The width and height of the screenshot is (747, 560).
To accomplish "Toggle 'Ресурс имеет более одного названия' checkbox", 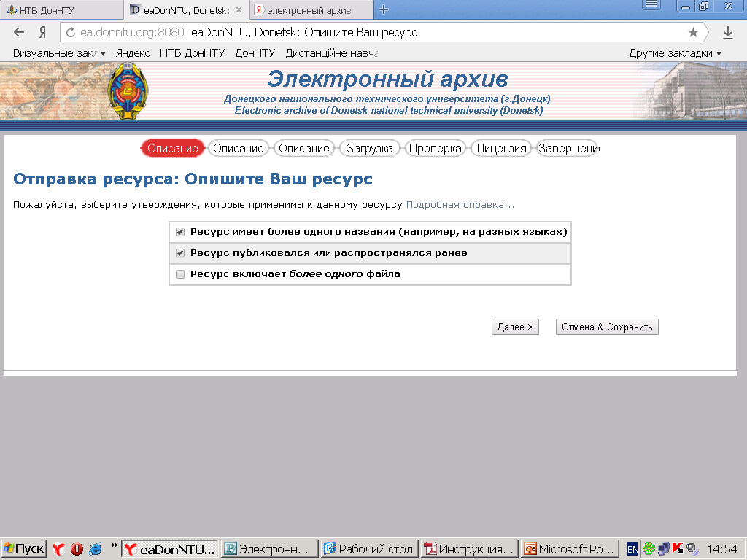I will [x=180, y=232].
